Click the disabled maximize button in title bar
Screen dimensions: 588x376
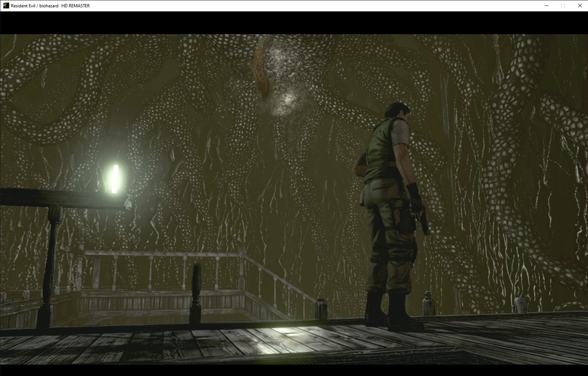(x=563, y=6)
